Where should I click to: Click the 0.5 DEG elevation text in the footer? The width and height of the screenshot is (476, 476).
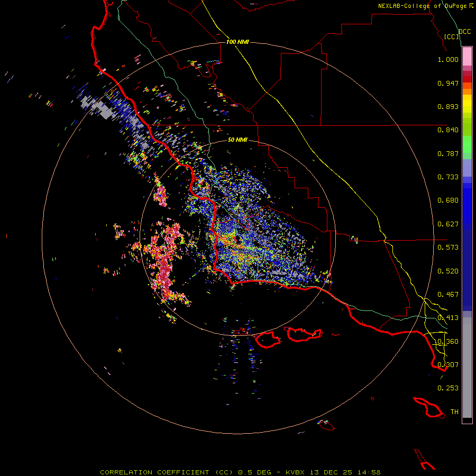click(x=255, y=472)
